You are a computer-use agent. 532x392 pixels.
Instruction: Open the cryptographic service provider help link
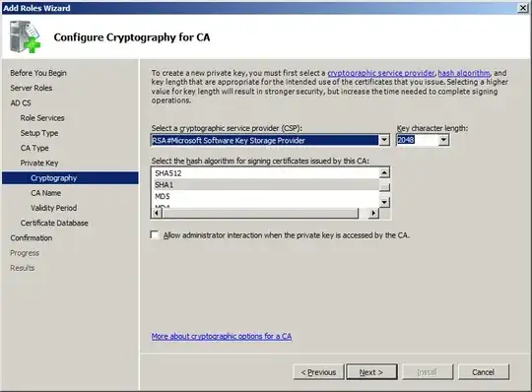pyautogui.click(x=380, y=73)
